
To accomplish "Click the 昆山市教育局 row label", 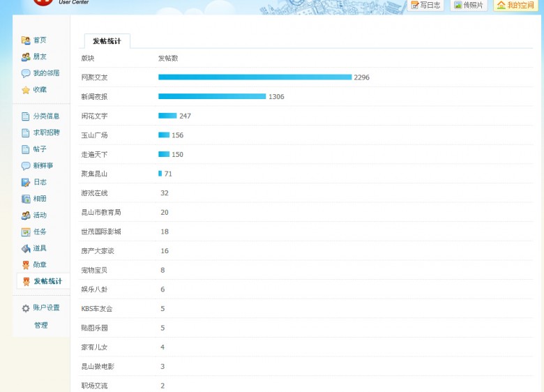I will 101,212.
